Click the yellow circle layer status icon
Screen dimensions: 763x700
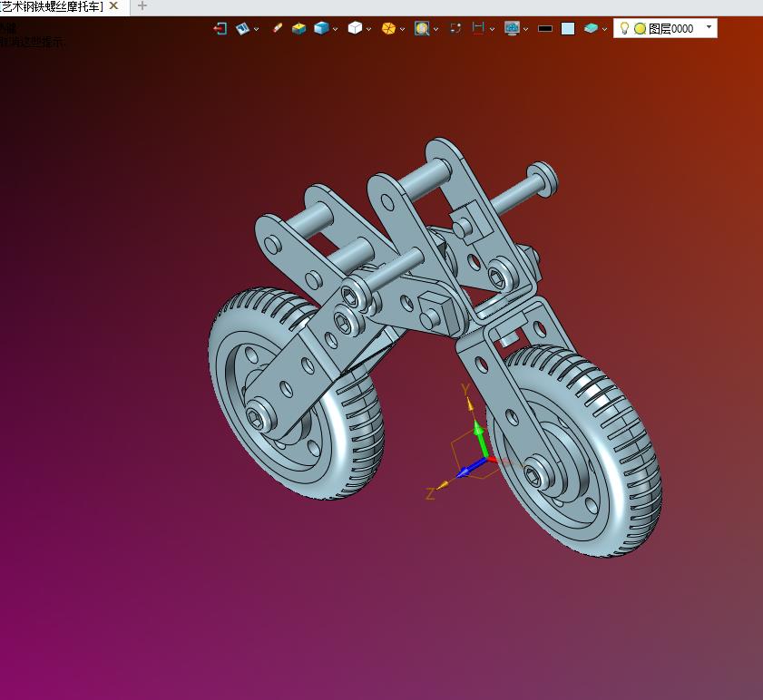tap(641, 29)
